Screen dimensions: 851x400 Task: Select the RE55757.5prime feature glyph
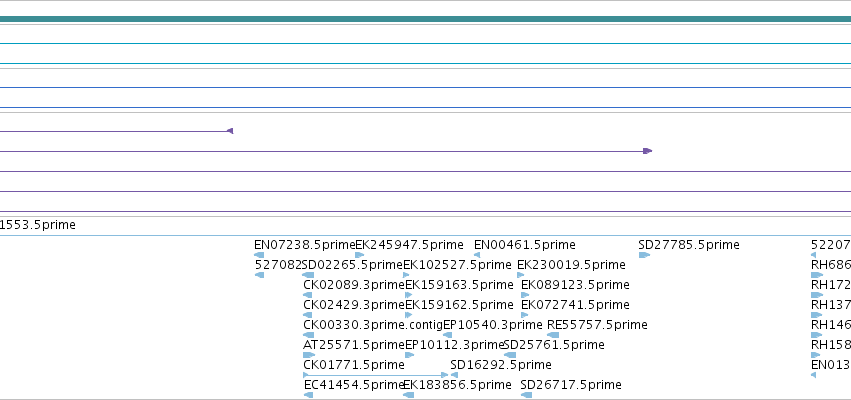553,335
